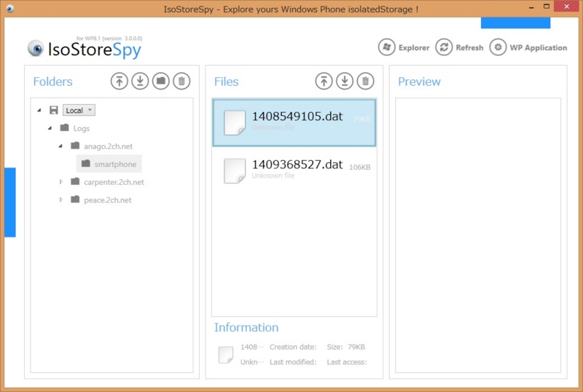583x392 pixels.
Task: Collapse the root storage tree node arrow
Action: tap(39, 110)
